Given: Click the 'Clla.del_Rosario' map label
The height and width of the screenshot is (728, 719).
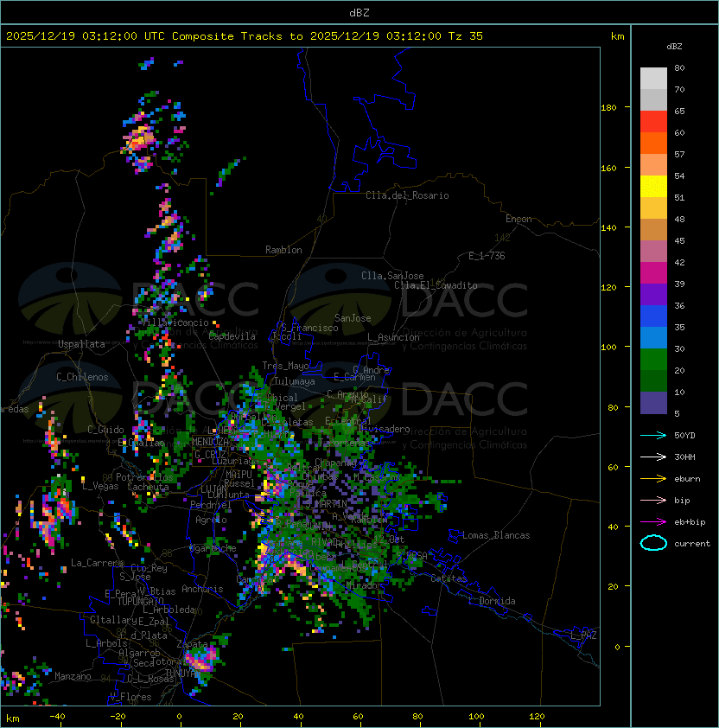Looking at the screenshot, I should (x=407, y=195).
